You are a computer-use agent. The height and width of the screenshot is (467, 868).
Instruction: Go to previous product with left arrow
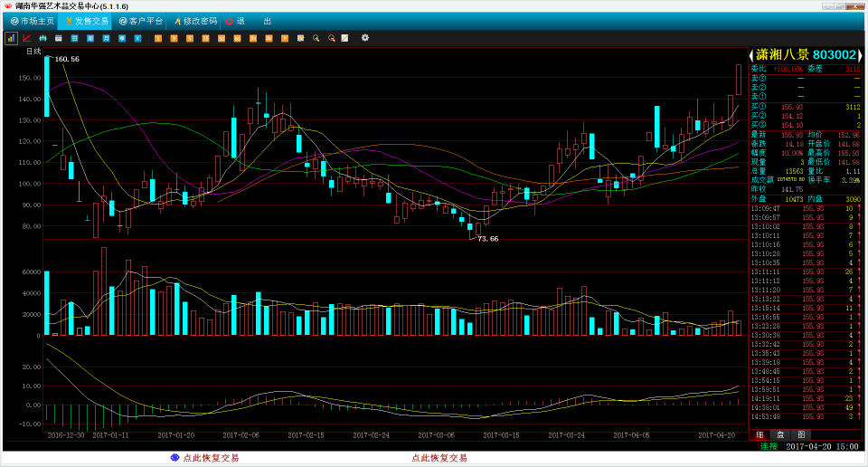click(x=751, y=55)
